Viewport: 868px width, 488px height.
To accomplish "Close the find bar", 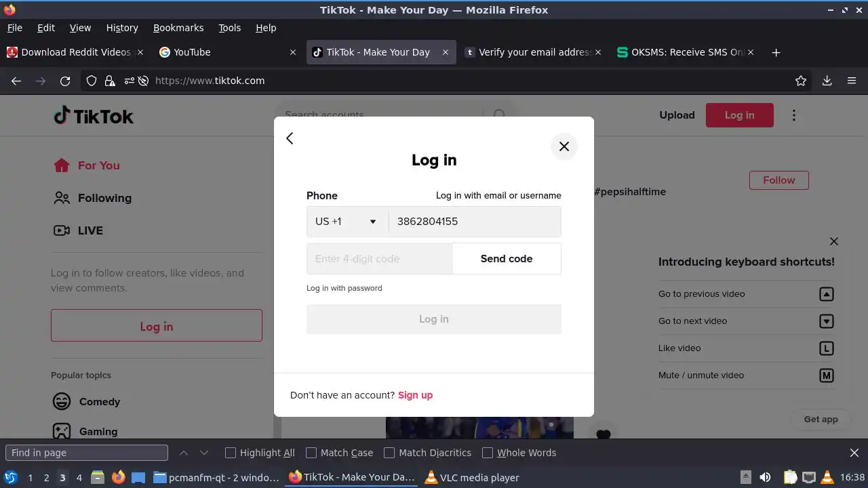I will (854, 453).
